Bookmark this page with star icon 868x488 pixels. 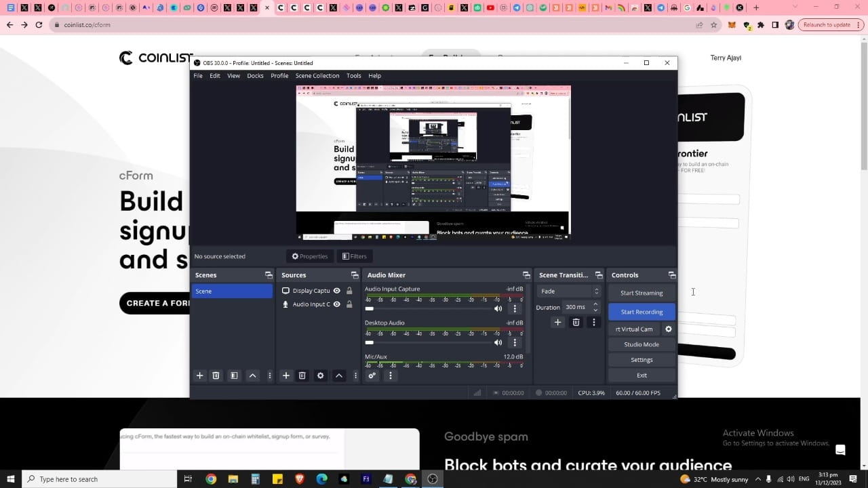(x=714, y=25)
